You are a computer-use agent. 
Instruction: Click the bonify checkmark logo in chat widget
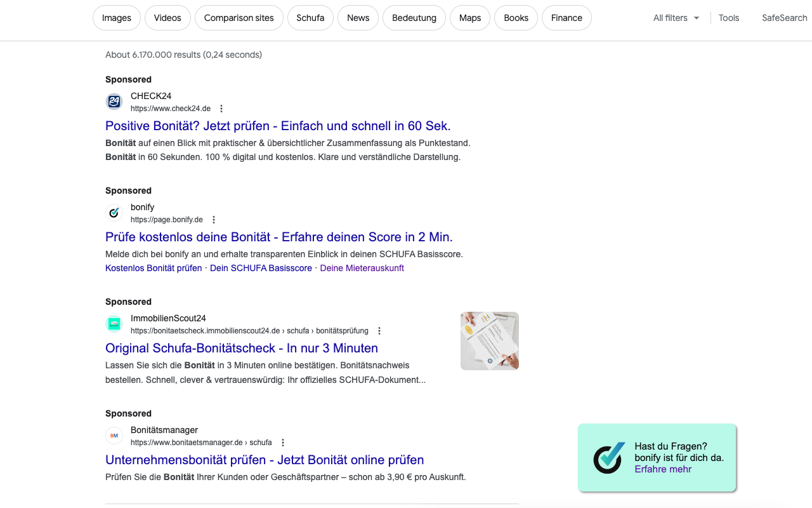pos(608,458)
